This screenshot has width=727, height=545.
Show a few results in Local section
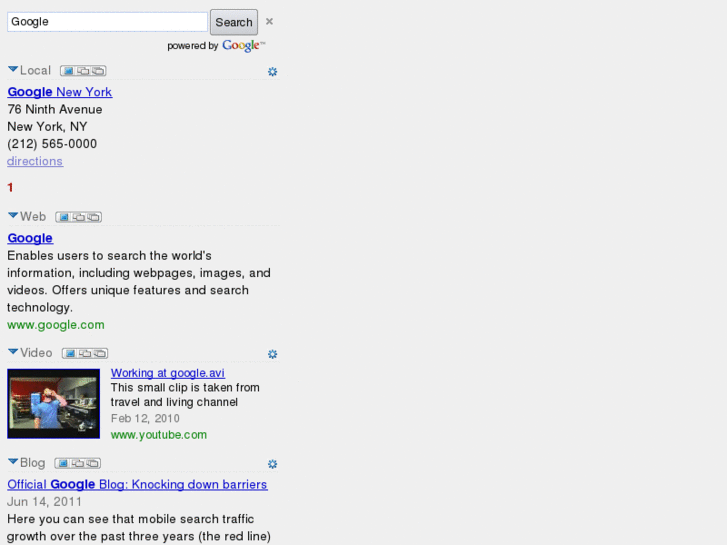(83, 71)
